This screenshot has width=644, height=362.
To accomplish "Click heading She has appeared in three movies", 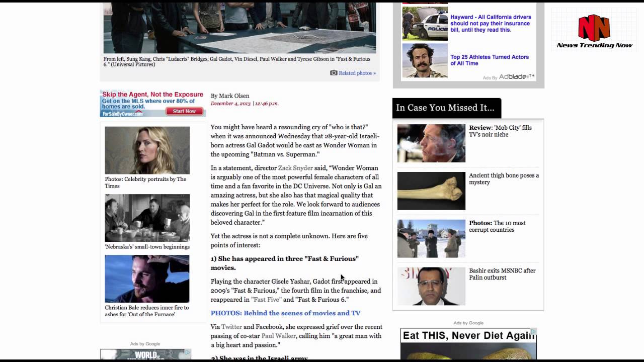I will tap(285, 263).
